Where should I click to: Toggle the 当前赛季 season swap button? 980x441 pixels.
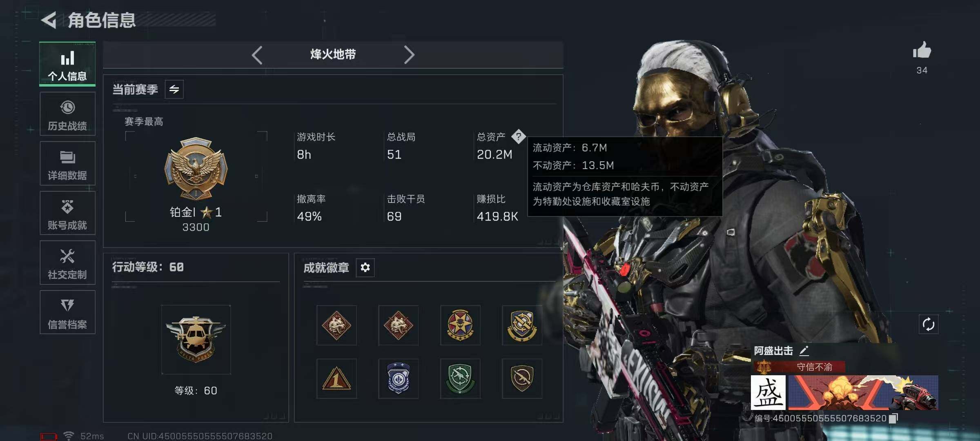(x=174, y=89)
